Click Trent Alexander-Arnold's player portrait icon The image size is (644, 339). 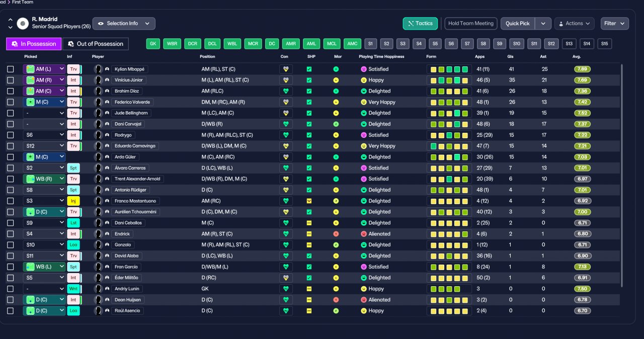[x=98, y=179]
